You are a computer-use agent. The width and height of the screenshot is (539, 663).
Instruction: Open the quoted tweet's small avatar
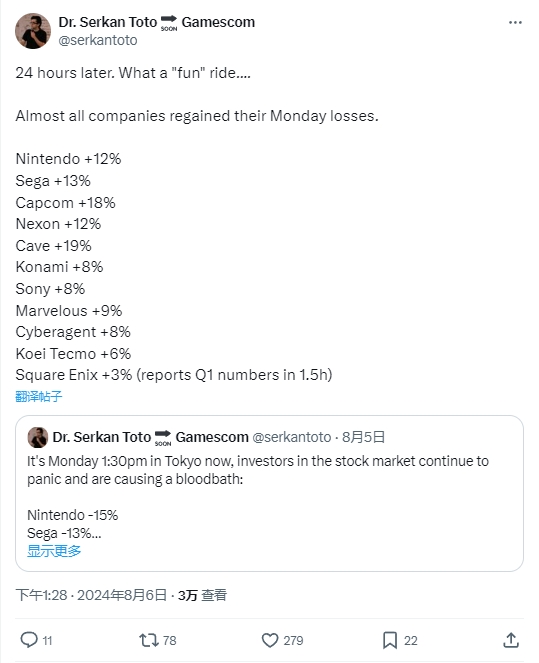point(38,437)
